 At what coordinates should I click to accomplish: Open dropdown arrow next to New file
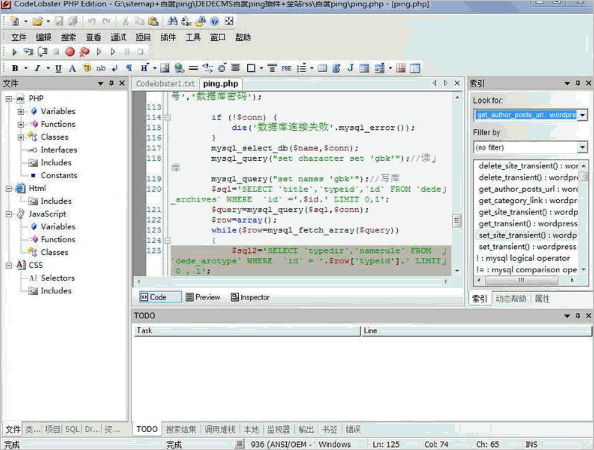(x=25, y=21)
